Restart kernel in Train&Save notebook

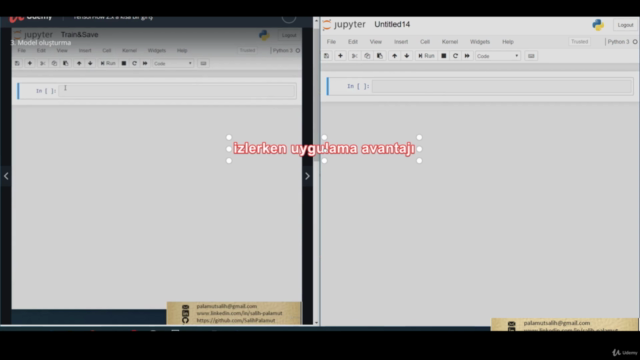point(134,63)
